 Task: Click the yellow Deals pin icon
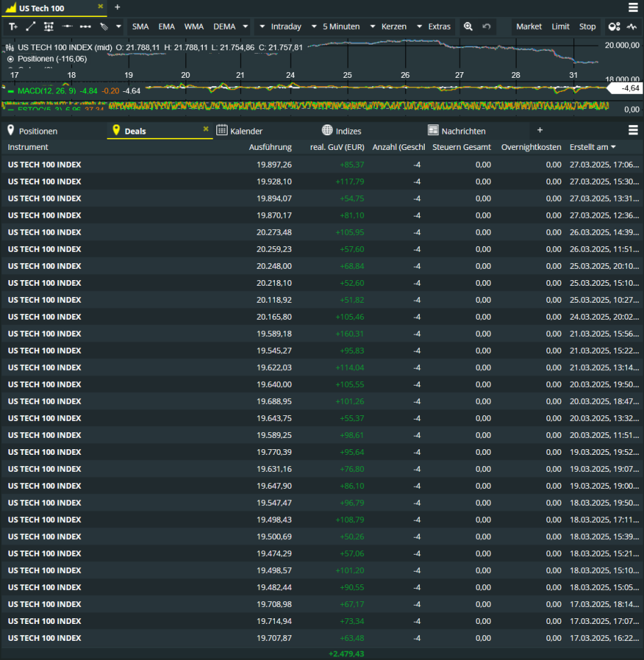(x=117, y=130)
